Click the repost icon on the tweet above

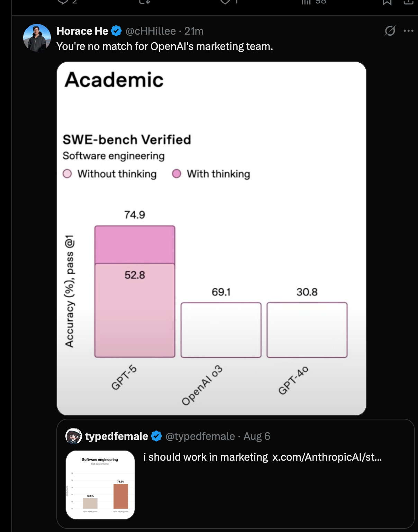145,2
